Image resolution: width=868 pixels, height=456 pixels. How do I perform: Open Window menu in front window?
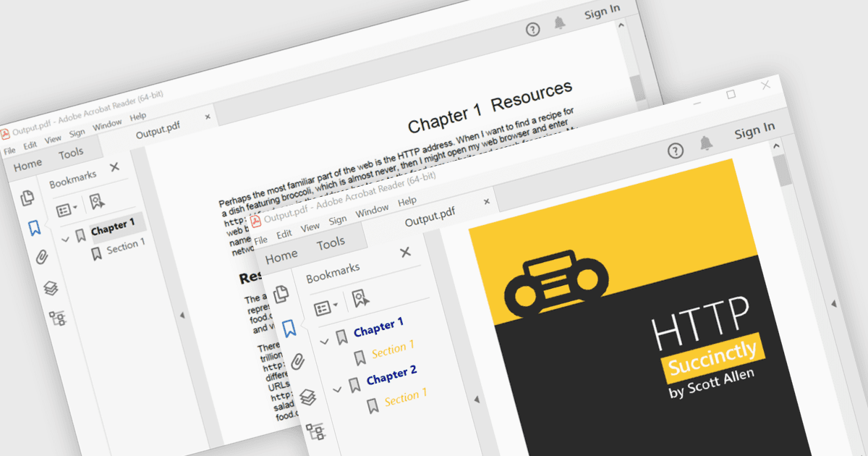(x=373, y=210)
